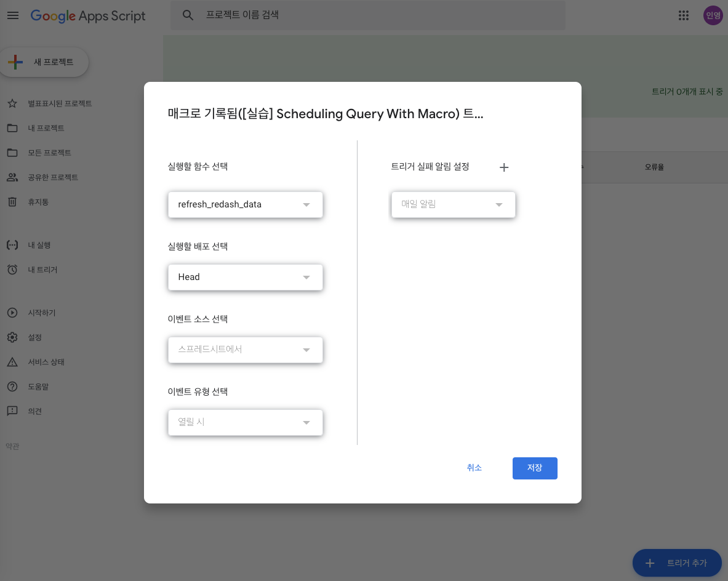Click the search magnifier icon
Viewport: 728px width, 581px height.
click(188, 15)
